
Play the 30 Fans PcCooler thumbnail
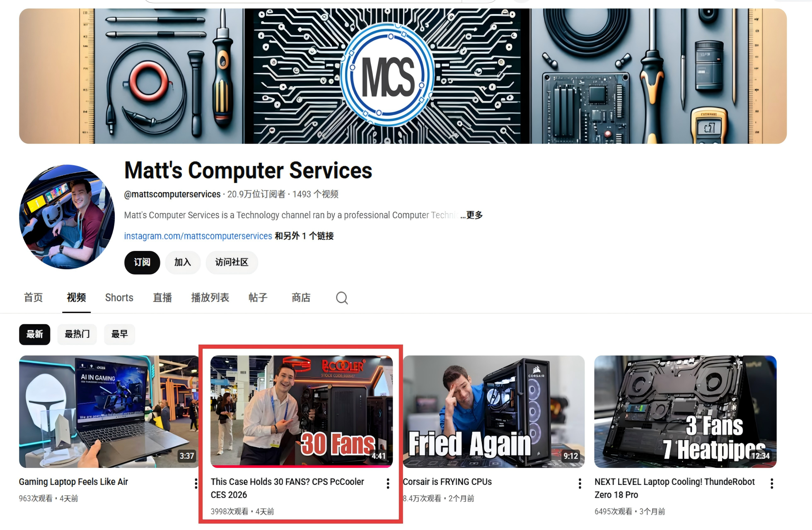click(x=302, y=412)
